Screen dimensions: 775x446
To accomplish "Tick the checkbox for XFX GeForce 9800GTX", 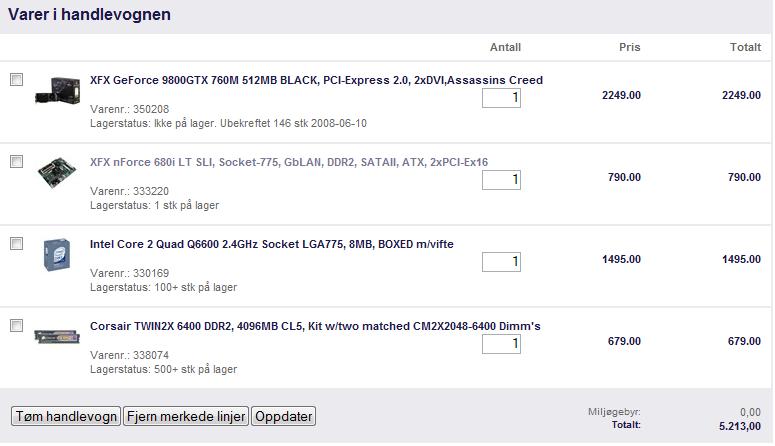I will click(16, 80).
